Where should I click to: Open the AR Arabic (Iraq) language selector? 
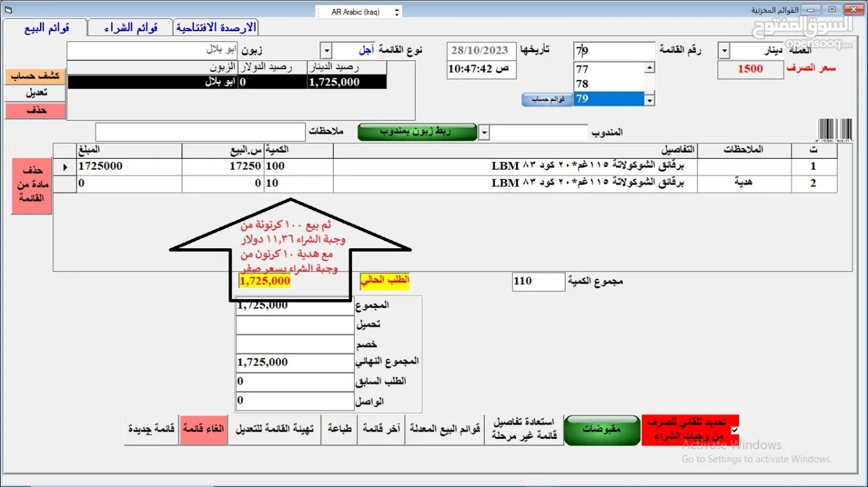point(358,12)
